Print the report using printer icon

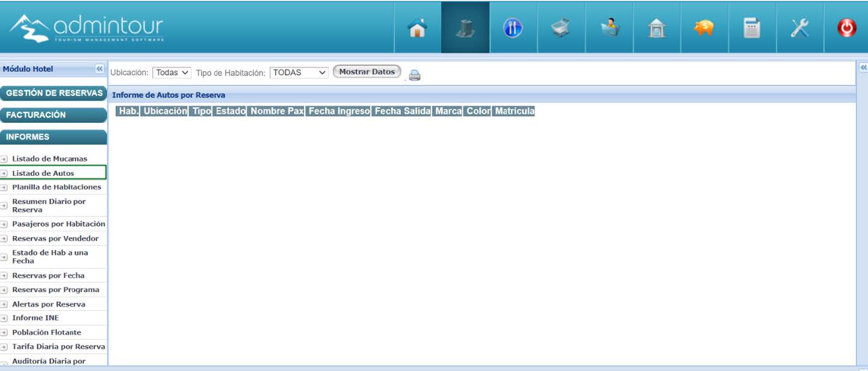point(415,75)
